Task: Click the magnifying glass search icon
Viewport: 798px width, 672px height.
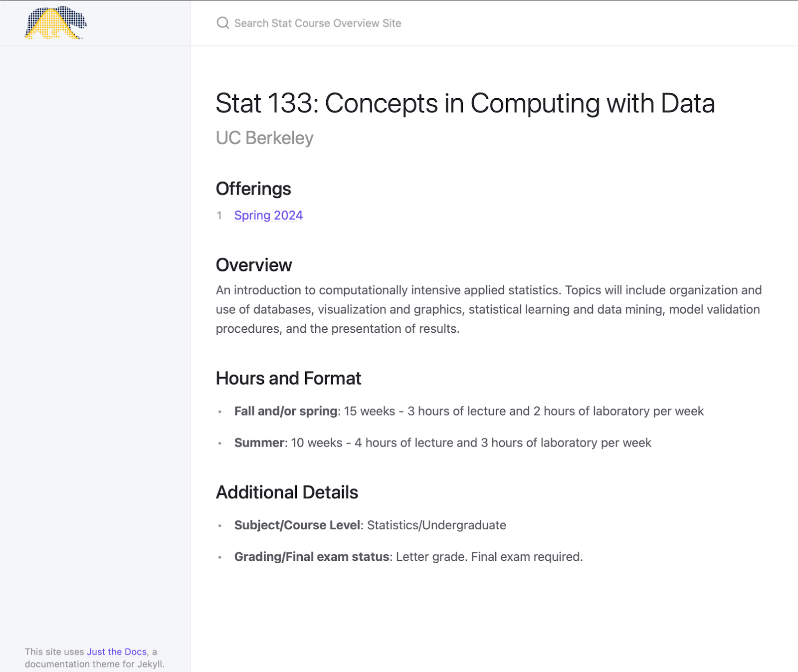Action: (x=223, y=23)
